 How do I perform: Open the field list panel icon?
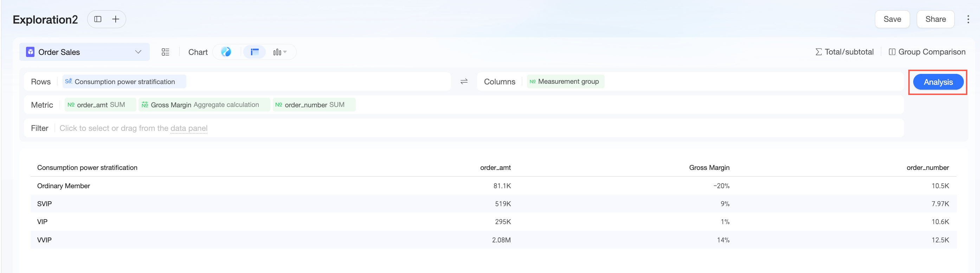point(166,52)
